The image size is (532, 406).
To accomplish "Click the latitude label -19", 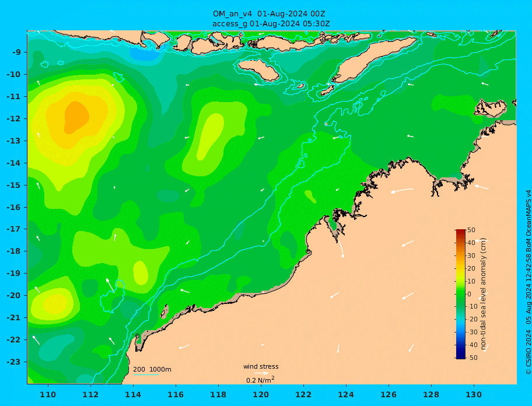I will tap(14, 273).
